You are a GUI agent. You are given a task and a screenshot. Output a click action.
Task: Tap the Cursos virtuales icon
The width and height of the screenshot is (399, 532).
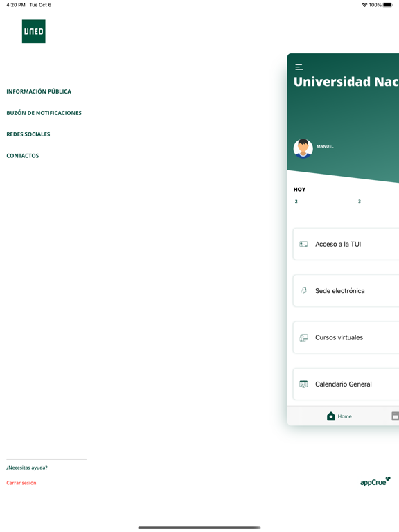coord(303,337)
